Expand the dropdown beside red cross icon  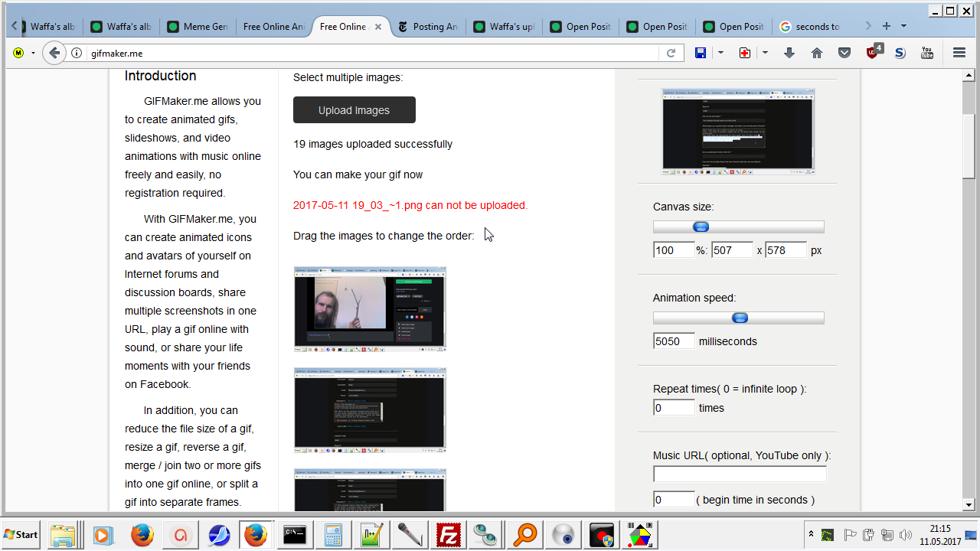click(x=765, y=53)
